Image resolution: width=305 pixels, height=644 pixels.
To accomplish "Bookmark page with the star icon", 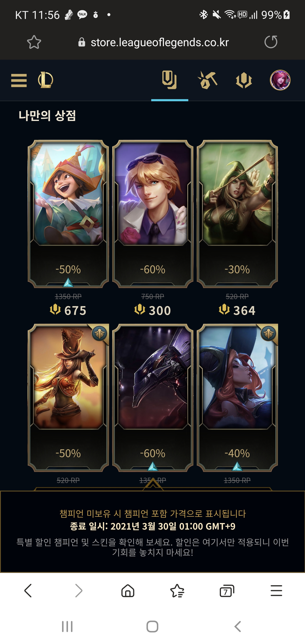I will (34, 42).
